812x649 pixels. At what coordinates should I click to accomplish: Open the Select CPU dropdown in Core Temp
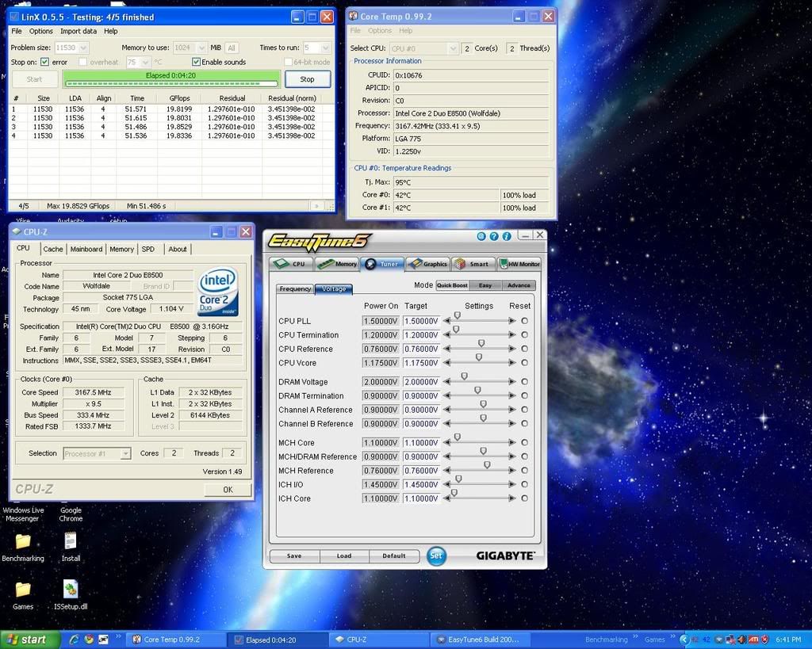tap(453, 48)
